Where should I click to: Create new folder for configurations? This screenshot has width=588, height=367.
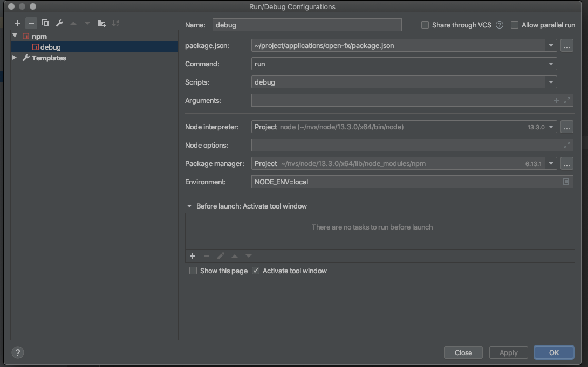tap(101, 23)
